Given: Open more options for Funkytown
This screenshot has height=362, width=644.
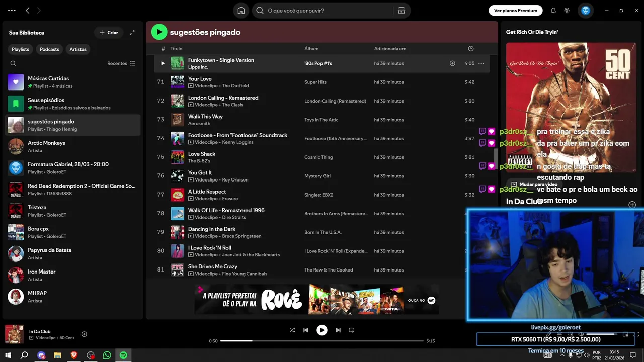Looking at the screenshot, I should (x=481, y=63).
